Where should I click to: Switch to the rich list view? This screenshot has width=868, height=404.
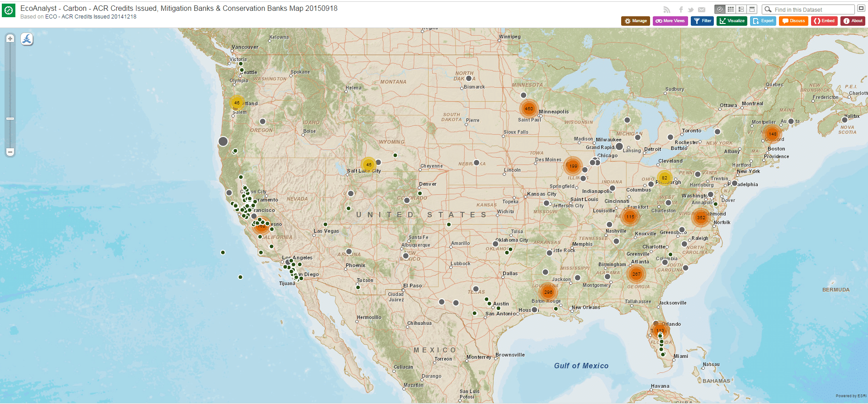point(741,9)
